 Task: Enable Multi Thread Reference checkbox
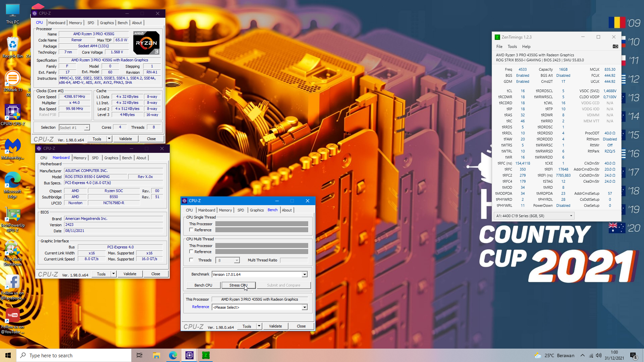pos(191,252)
